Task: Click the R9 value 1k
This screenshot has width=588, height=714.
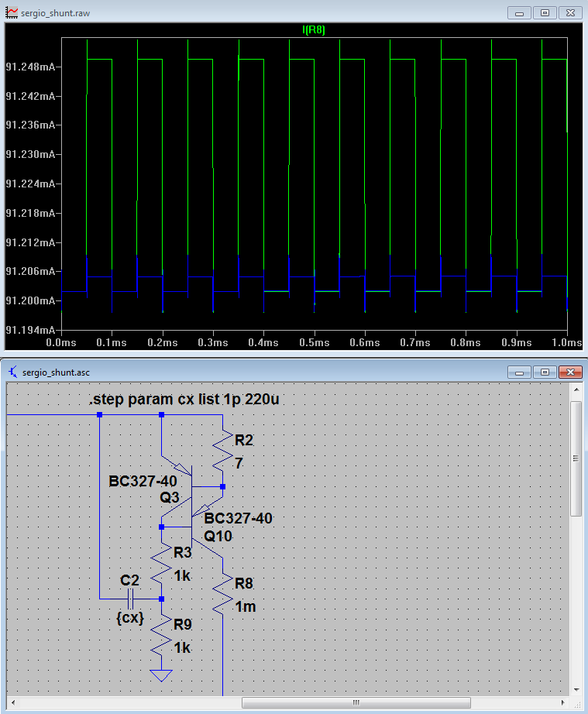Action: [182, 647]
